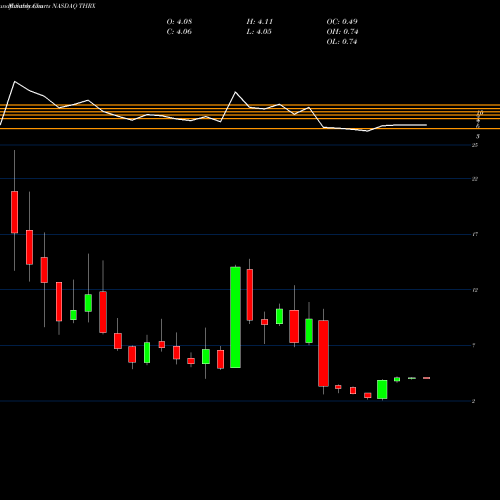Click the 12 price axis label
Viewport: 500px width, 500px height.
click(x=475, y=290)
